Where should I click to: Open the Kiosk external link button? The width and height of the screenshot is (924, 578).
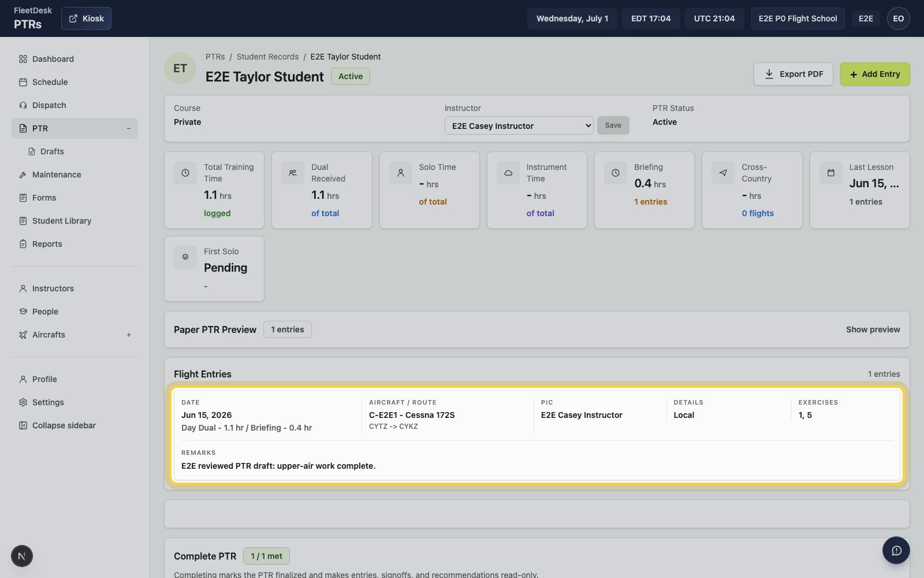[x=86, y=18]
